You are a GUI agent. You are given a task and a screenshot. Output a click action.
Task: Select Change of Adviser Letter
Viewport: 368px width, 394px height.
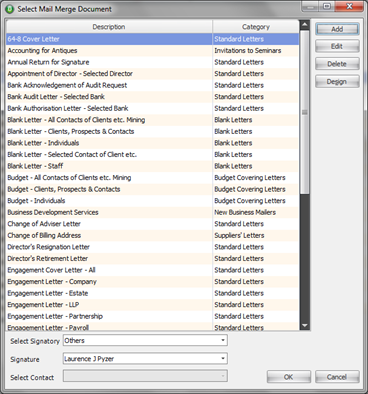point(152,224)
